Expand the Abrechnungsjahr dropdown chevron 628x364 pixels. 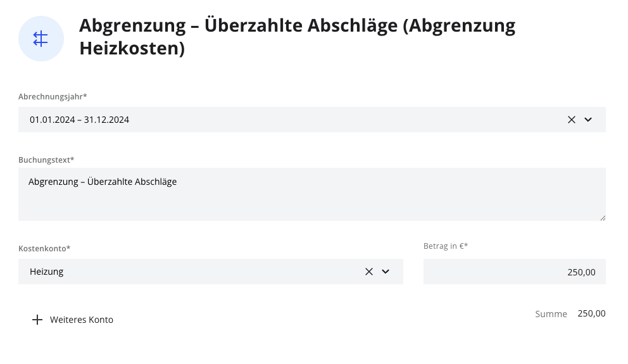point(588,120)
